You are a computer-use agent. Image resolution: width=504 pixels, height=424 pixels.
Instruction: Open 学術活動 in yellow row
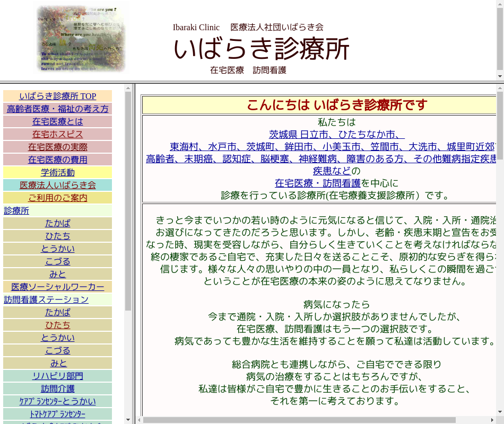click(57, 172)
